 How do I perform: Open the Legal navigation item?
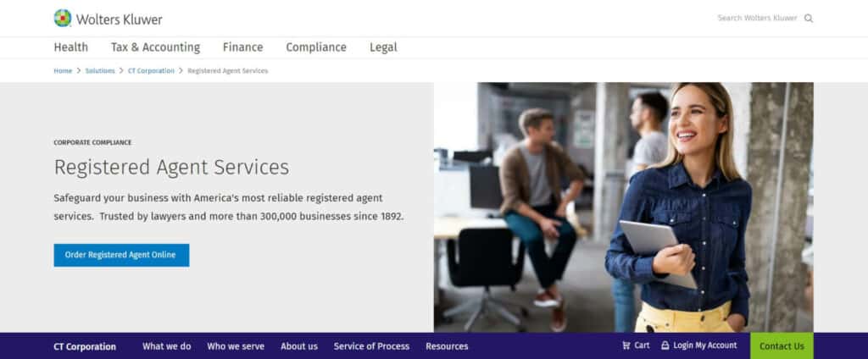383,47
